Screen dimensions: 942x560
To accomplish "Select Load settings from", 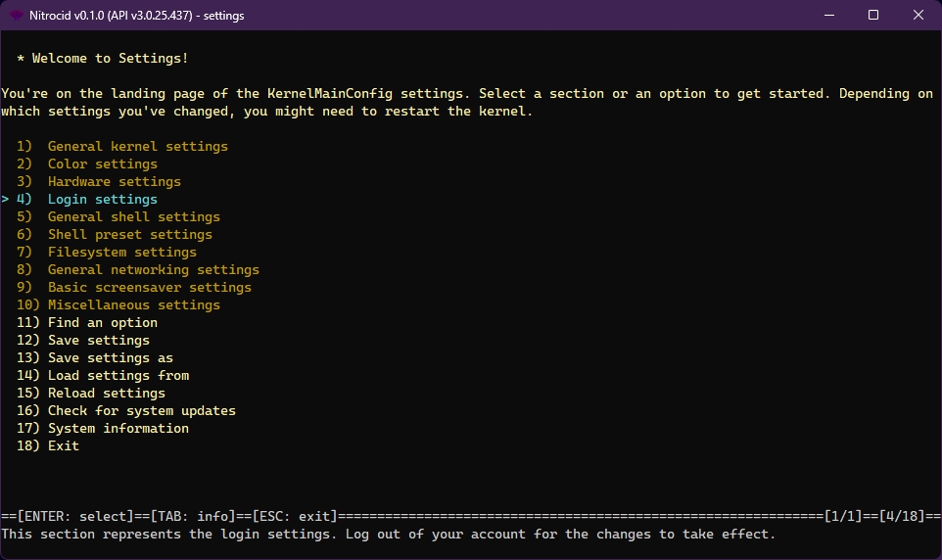I will (x=118, y=375).
